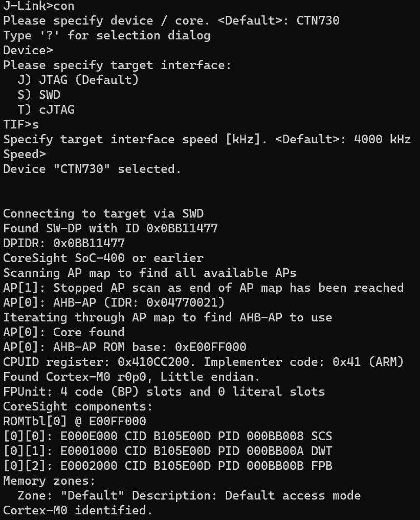Click the "Cortex-M0 identified." line
This screenshot has height=520, width=420.
[78, 510]
